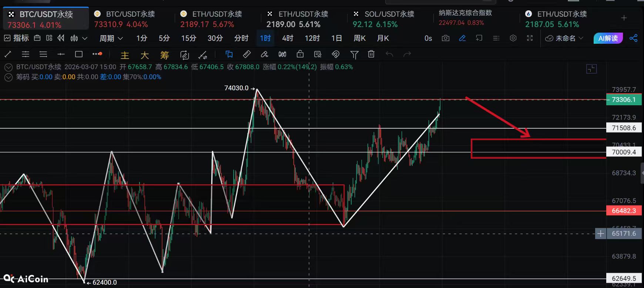Open the hexagon chart settings icon
This screenshot has width=644, height=288.
513,38
